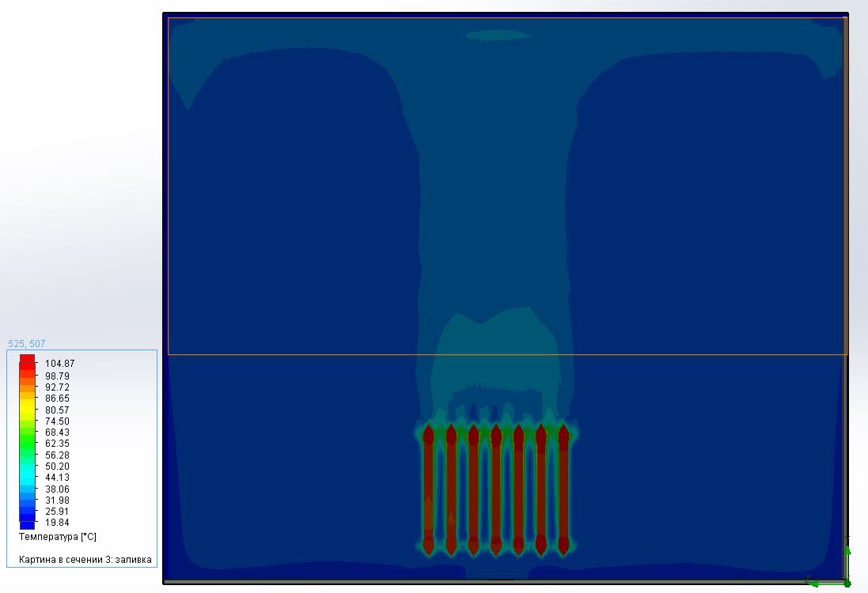Click the Z-axis arrow of the coordinate triad

(815, 584)
